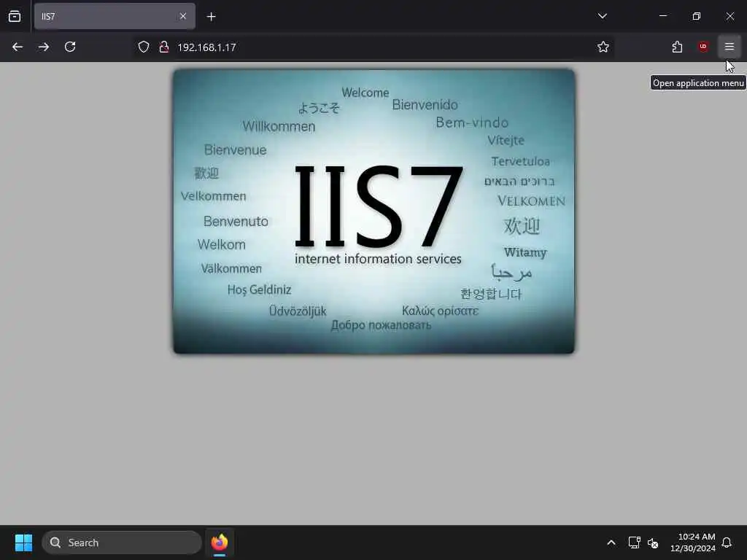Open the uBlock Origin extension icon
Image resolution: width=747 pixels, height=560 pixels.
pos(703,47)
